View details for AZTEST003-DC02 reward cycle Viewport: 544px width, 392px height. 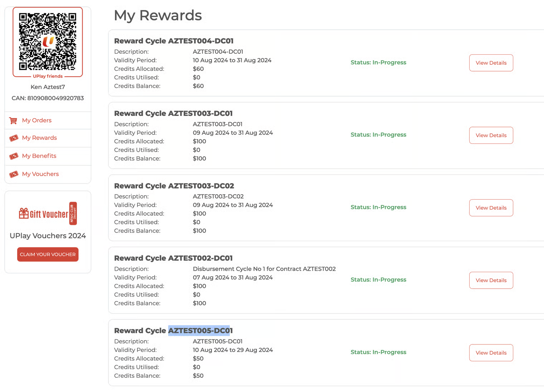491,208
